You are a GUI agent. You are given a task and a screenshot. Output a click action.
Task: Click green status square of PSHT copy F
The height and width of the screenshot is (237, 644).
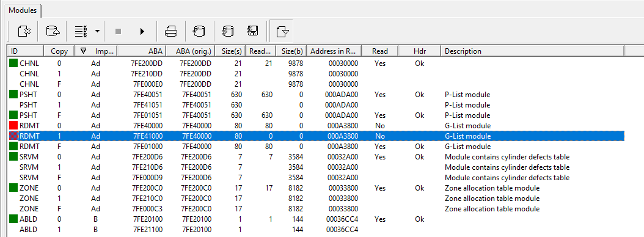(x=13, y=115)
